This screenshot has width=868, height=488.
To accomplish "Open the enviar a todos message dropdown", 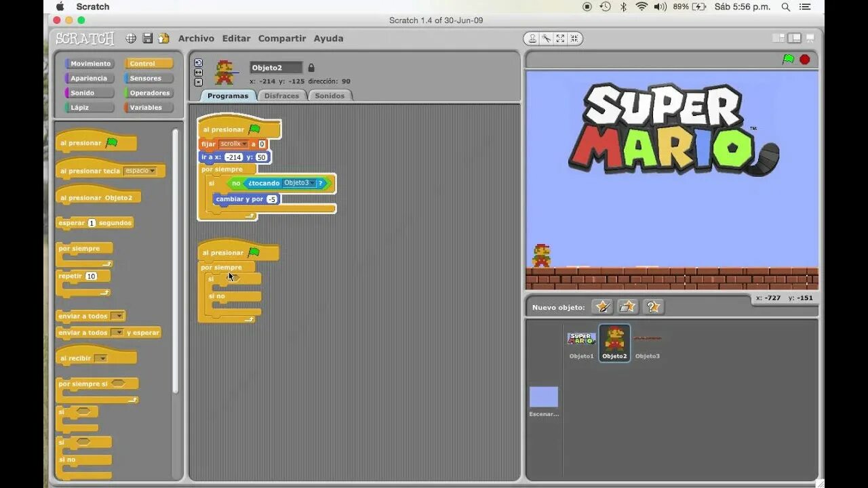I will coord(117,316).
